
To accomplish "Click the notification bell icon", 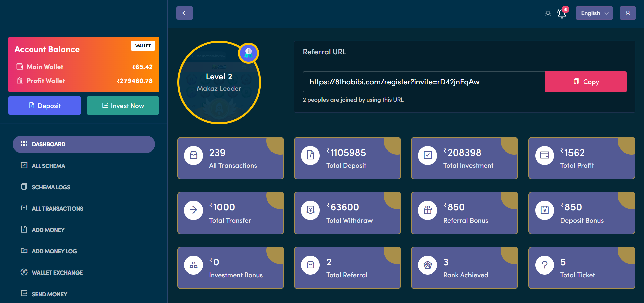I will (562, 13).
